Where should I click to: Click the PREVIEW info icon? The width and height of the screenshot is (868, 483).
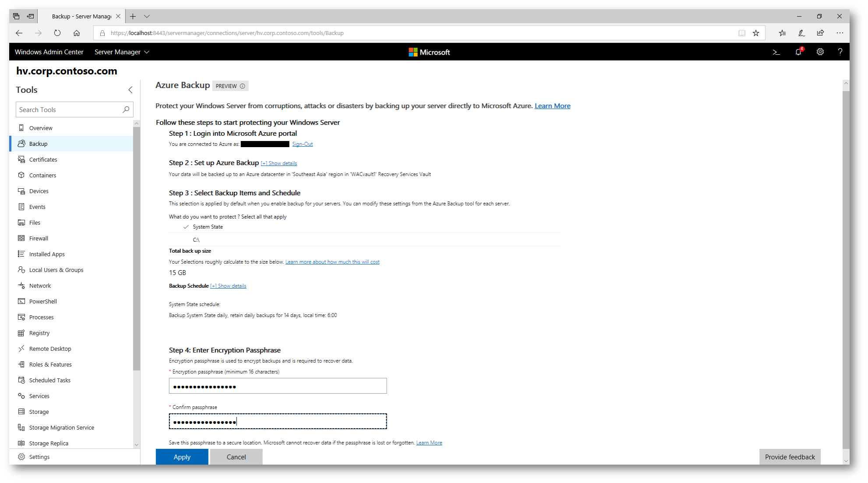point(243,86)
